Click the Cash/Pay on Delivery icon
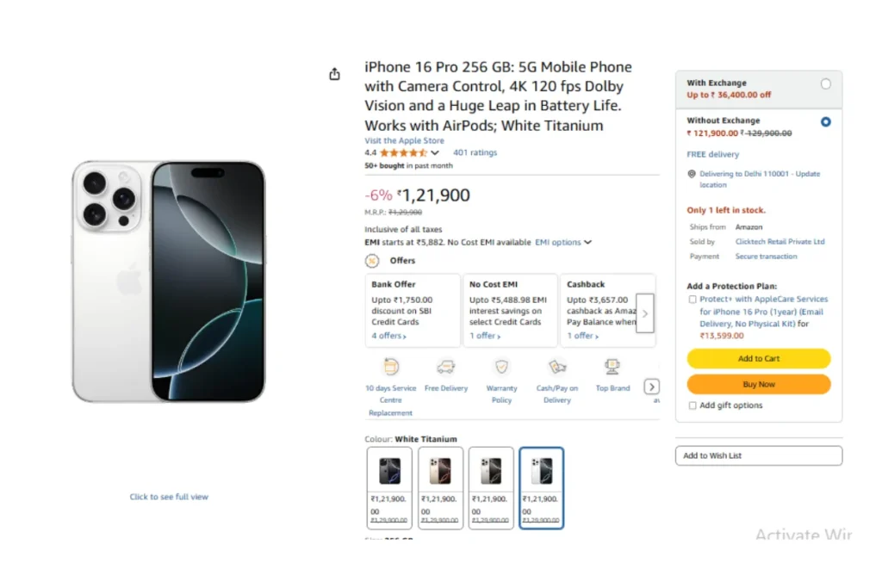Viewport: 882px width, 588px height. [557, 366]
